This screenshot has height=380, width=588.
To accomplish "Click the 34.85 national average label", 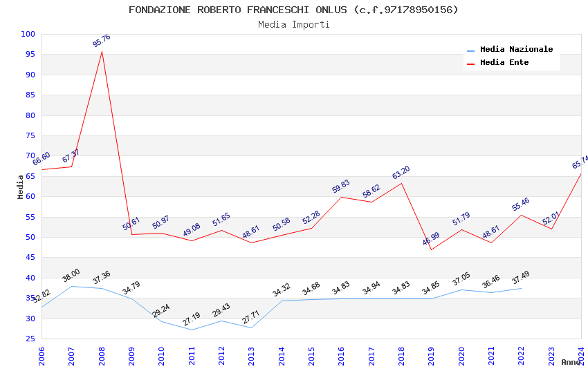I will (x=431, y=288).
